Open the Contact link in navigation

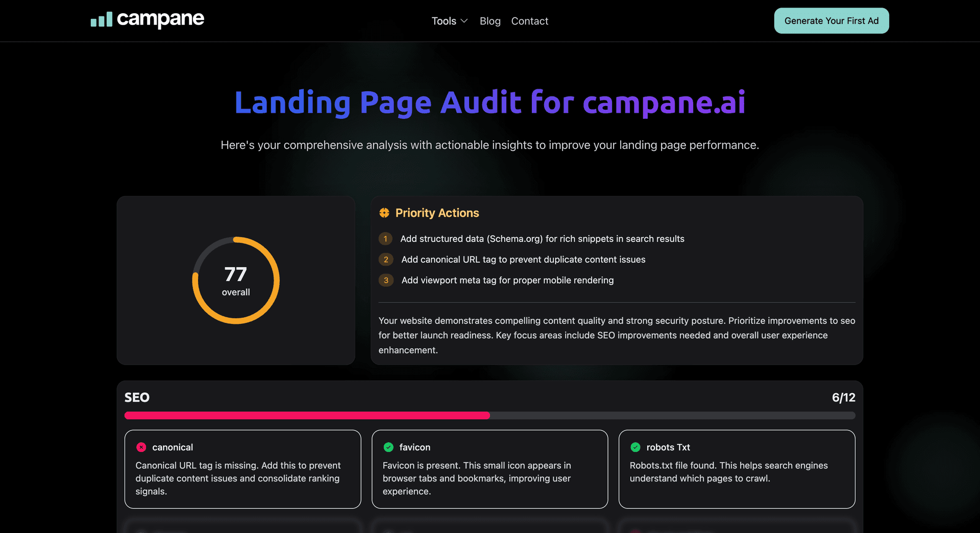[x=529, y=21]
